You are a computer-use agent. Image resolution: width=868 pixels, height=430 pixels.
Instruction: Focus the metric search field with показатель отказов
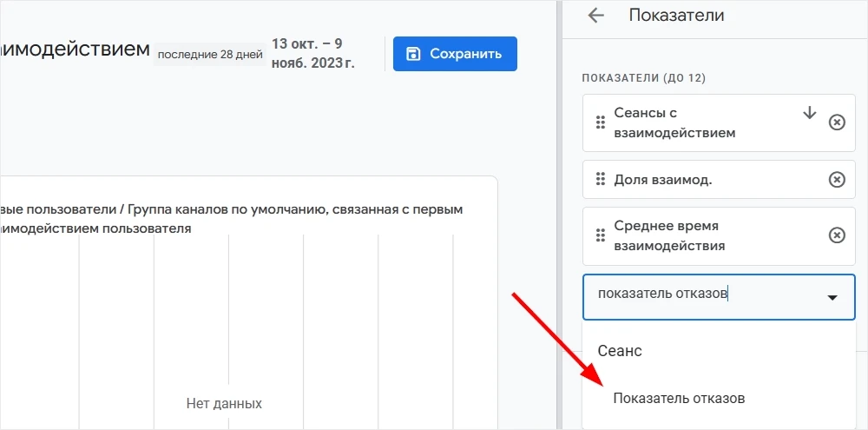coord(719,296)
